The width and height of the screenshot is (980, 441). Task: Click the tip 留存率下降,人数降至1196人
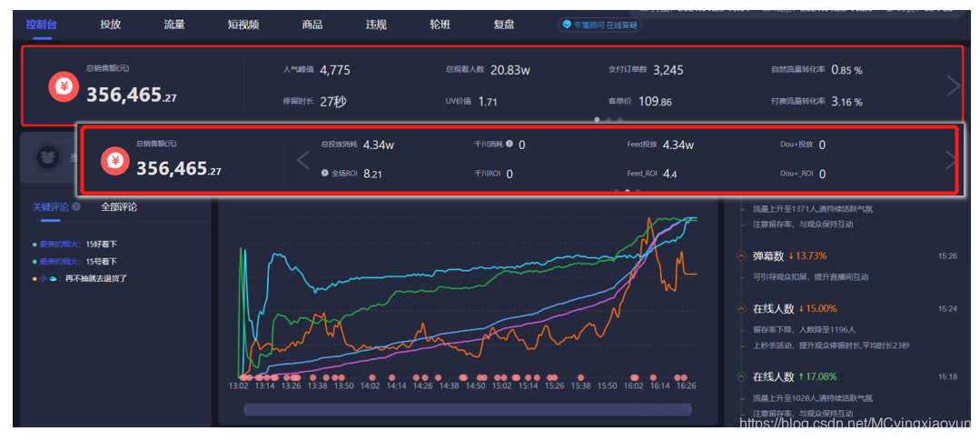click(x=804, y=329)
